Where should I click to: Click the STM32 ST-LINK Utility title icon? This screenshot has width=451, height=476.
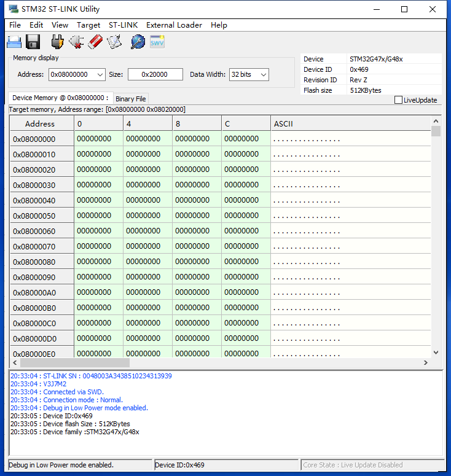pyautogui.click(x=14, y=9)
